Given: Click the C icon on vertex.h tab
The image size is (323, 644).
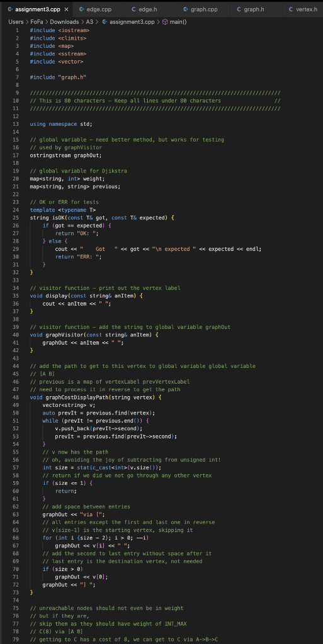Looking at the screenshot, I should pyautogui.click(x=291, y=9).
